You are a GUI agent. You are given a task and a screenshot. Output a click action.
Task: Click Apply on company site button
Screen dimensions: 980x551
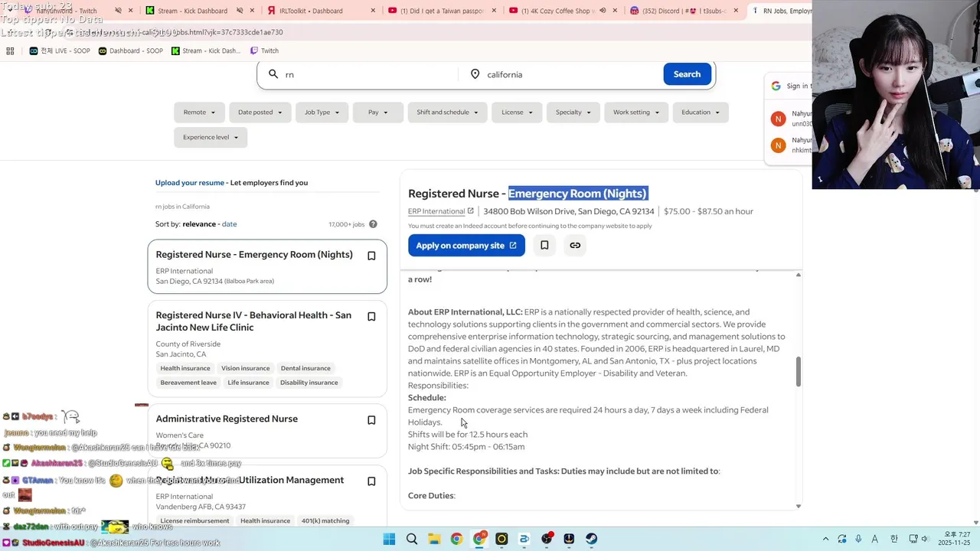point(466,245)
